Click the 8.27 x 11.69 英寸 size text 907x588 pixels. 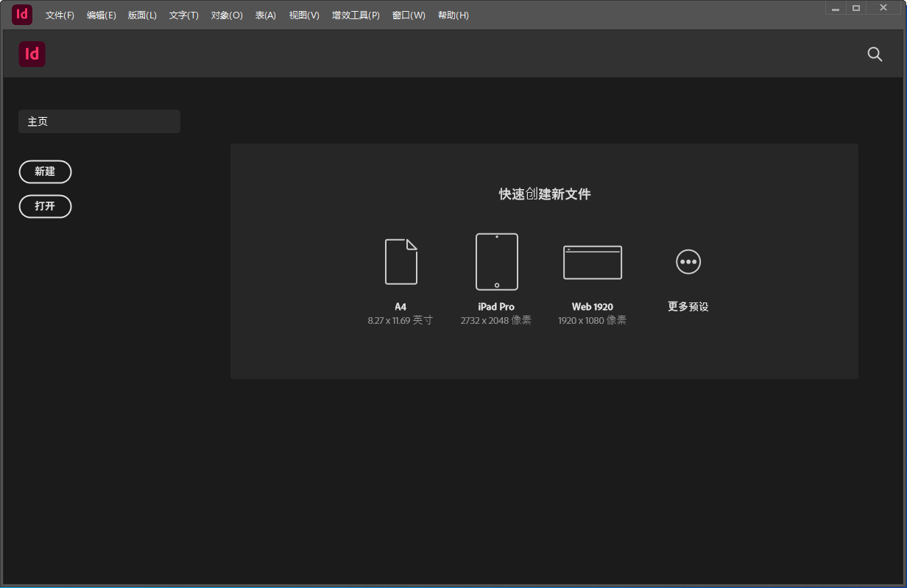pyautogui.click(x=400, y=321)
